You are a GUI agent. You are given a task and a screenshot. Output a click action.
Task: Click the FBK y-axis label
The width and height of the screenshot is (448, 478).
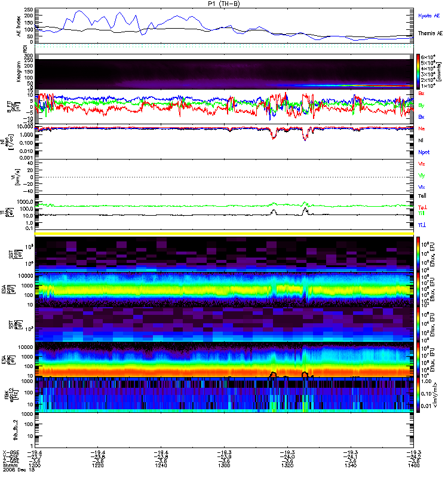click(x=12, y=394)
